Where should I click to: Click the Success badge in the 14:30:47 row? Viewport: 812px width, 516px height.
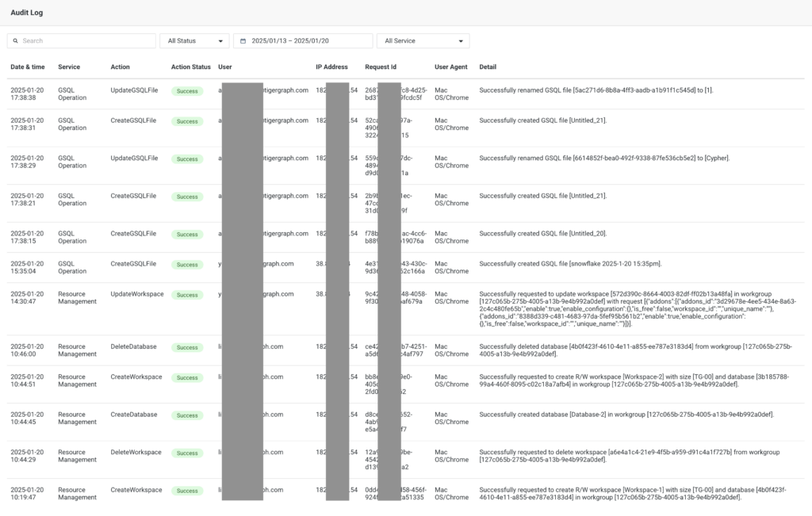point(187,295)
